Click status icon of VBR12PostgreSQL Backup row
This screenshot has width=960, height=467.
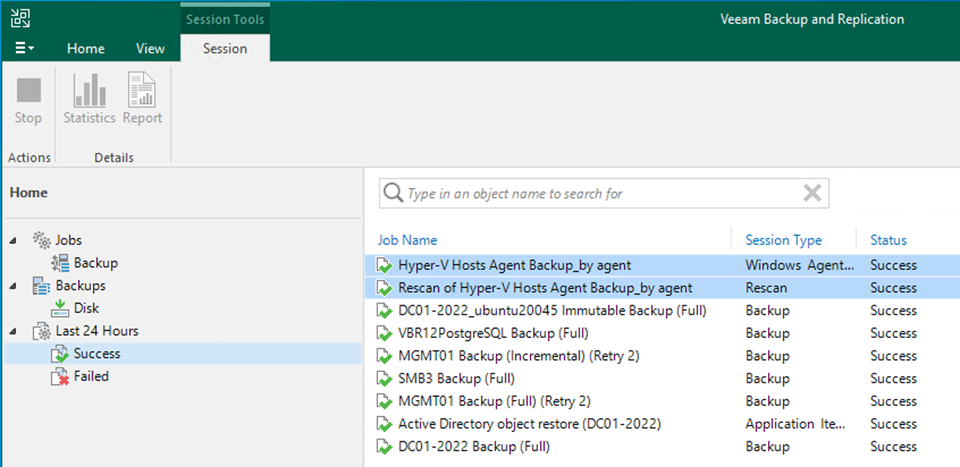click(384, 334)
